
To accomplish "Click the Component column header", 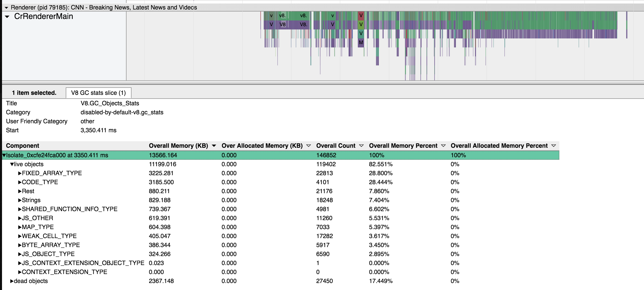I will pyautogui.click(x=22, y=146).
